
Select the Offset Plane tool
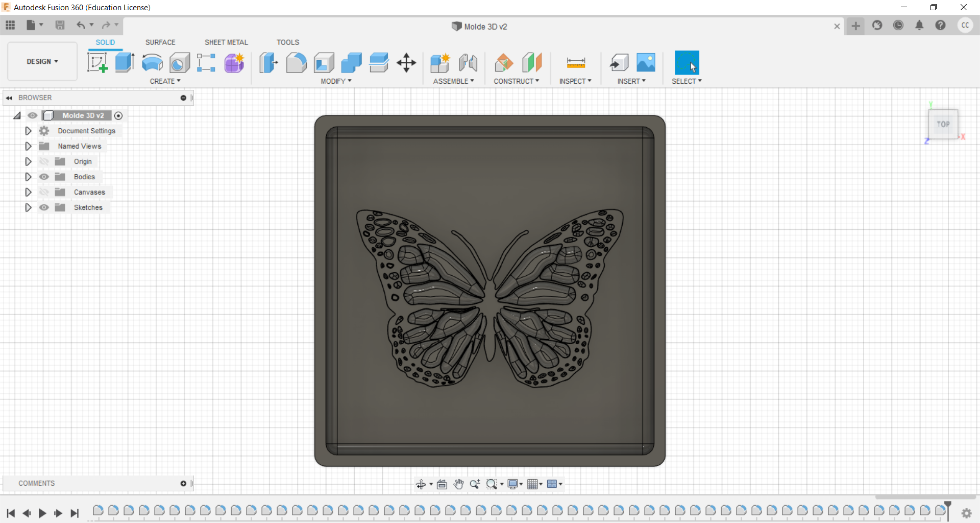[x=504, y=63]
